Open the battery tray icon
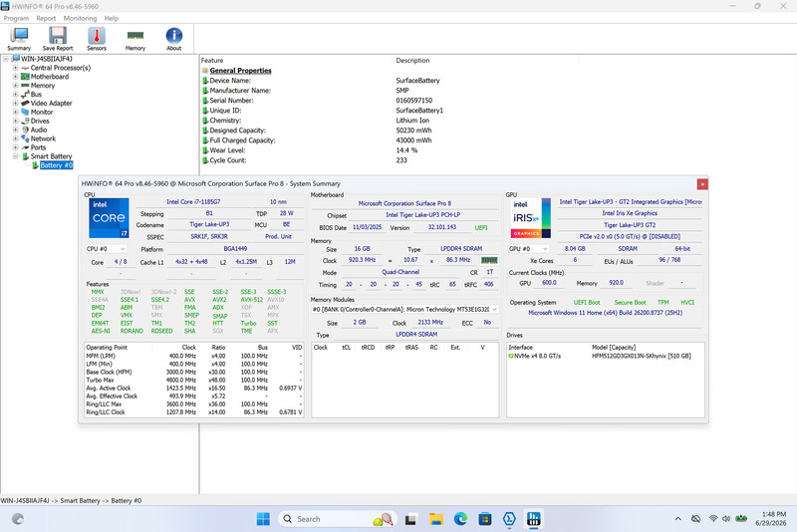The height and width of the screenshot is (532, 797). coord(741,519)
